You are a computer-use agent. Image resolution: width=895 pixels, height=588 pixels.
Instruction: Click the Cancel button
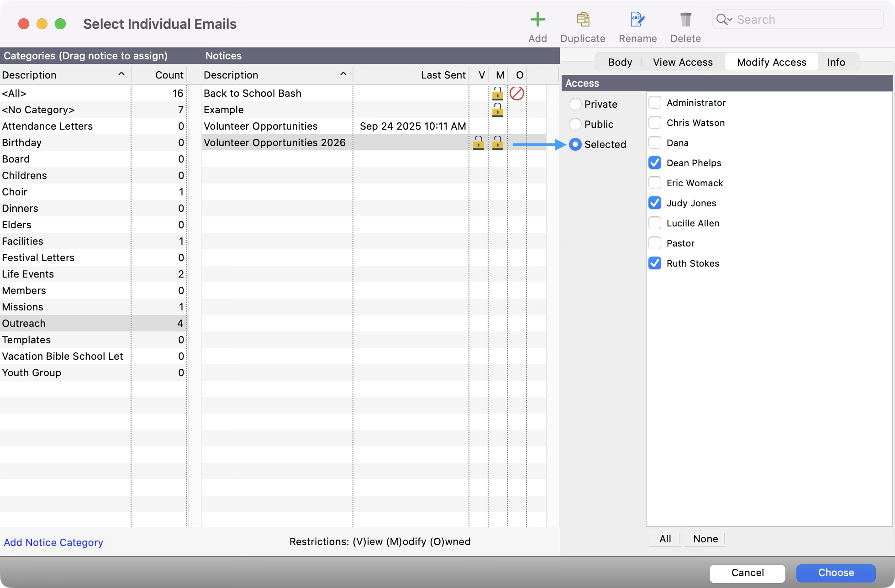pyautogui.click(x=748, y=573)
